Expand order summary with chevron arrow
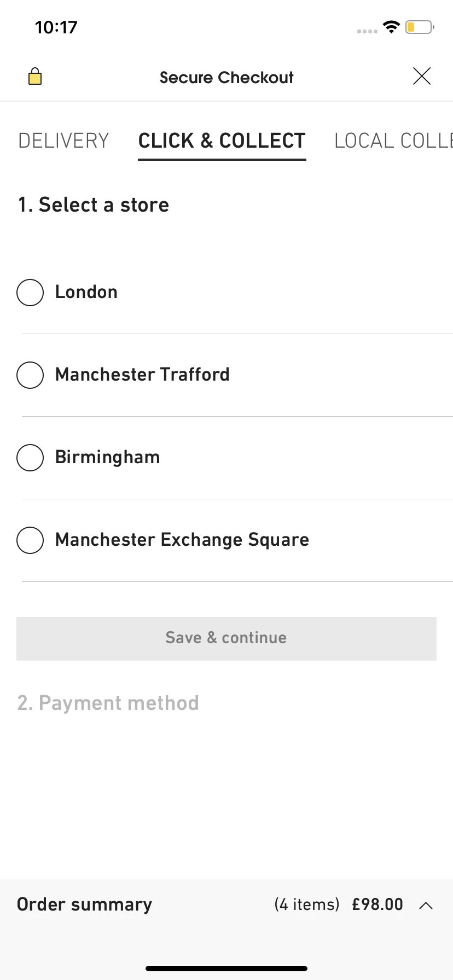This screenshot has height=980, width=453. [426, 906]
